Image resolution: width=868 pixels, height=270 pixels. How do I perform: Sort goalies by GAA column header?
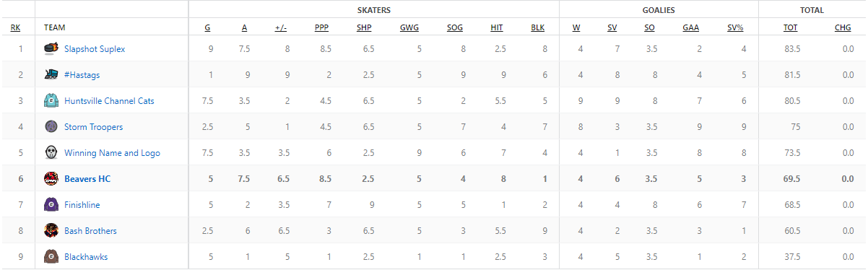[690, 27]
